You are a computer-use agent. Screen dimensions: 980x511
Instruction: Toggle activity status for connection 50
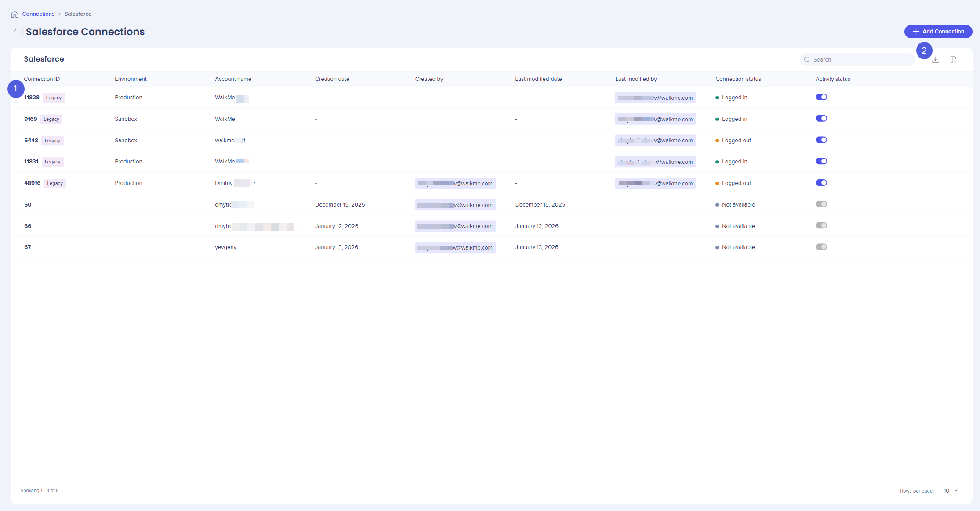click(x=821, y=204)
